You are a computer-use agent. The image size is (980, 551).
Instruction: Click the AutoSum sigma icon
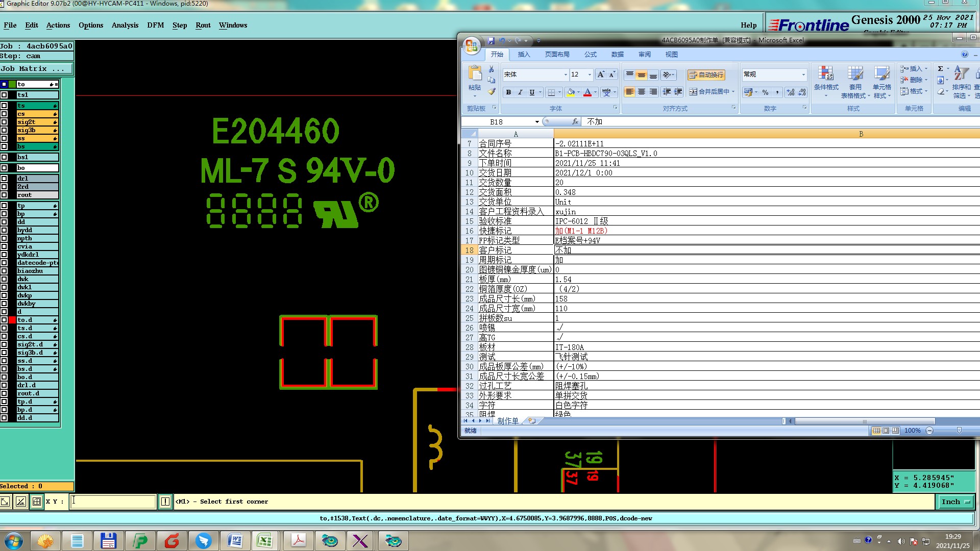click(x=940, y=69)
